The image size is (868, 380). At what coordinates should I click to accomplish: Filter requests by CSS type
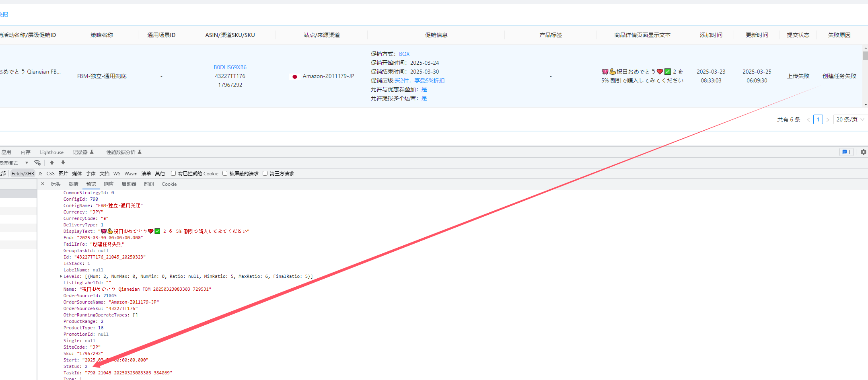[x=50, y=174]
